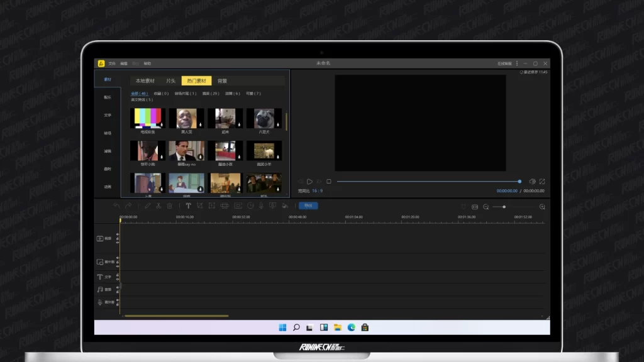644x362 pixels.
Task: Click the preview playback progress slider
Action: [428, 182]
